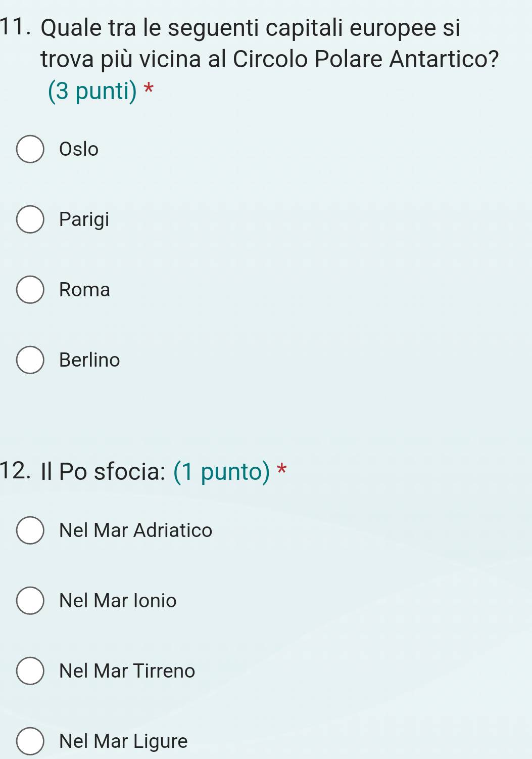This screenshot has width=532, height=759.
Task: Select the Nel Mar Ligure radio button
Action: tap(30, 741)
